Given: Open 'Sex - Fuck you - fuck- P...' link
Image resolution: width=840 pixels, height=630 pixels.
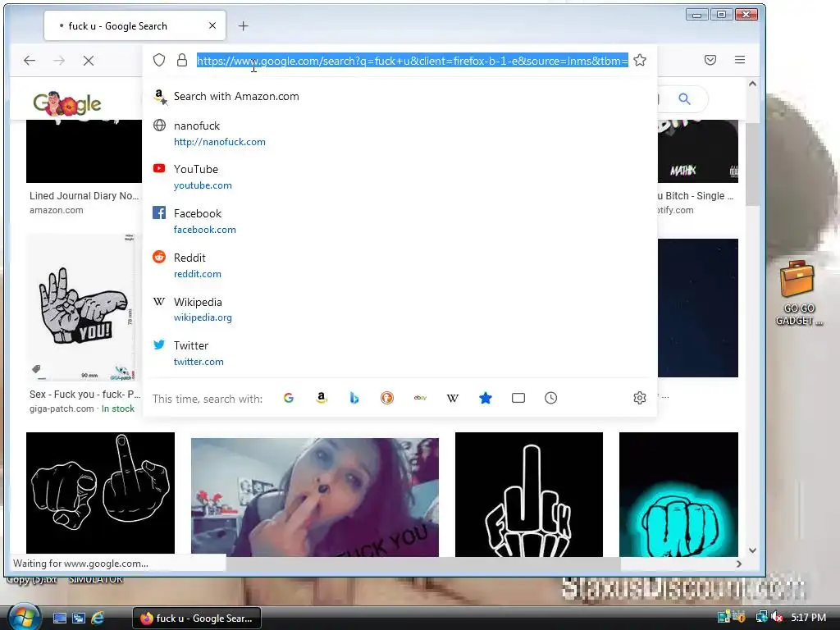Looking at the screenshot, I should [x=84, y=395].
